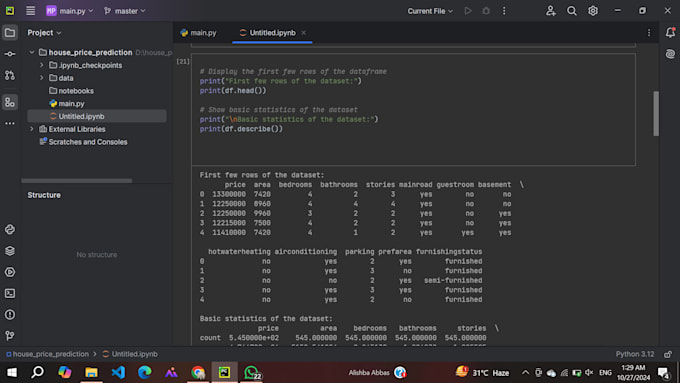This screenshot has width=680, height=383.
Task: Open File Explorer from the taskbar
Action: 91,372
